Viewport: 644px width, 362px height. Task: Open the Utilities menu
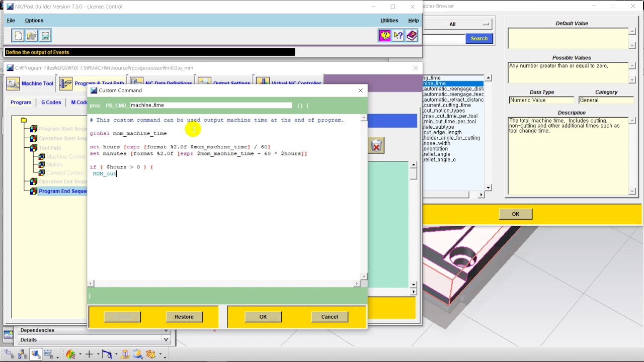click(x=389, y=21)
